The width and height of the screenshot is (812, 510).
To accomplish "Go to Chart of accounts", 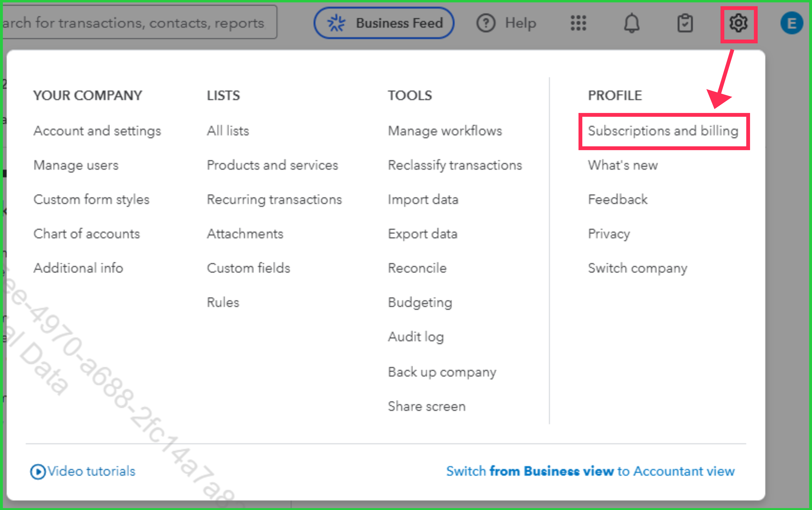I will tap(87, 234).
